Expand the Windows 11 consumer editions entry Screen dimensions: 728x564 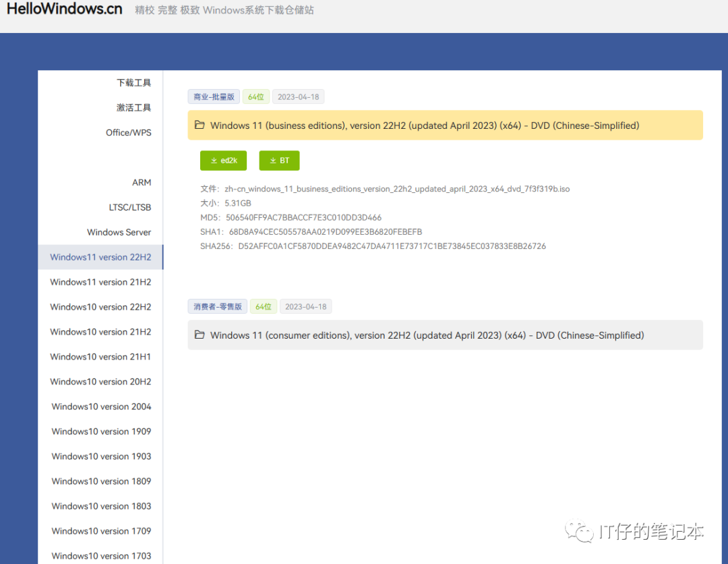446,335
